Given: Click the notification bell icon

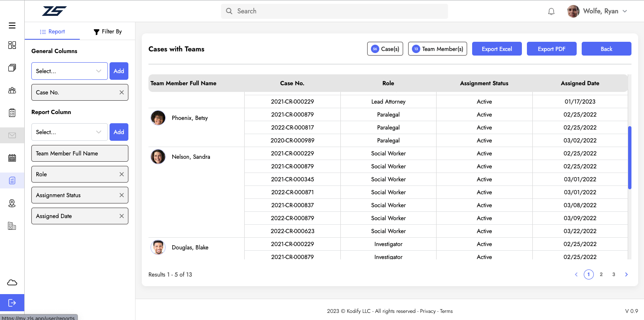Looking at the screenshot, I should point(551,11).
